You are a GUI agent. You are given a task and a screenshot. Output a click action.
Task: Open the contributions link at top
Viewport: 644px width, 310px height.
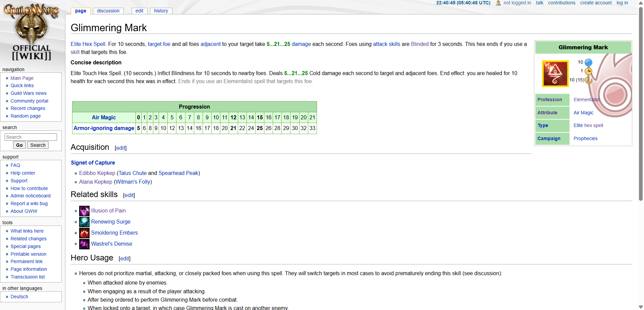561,3
